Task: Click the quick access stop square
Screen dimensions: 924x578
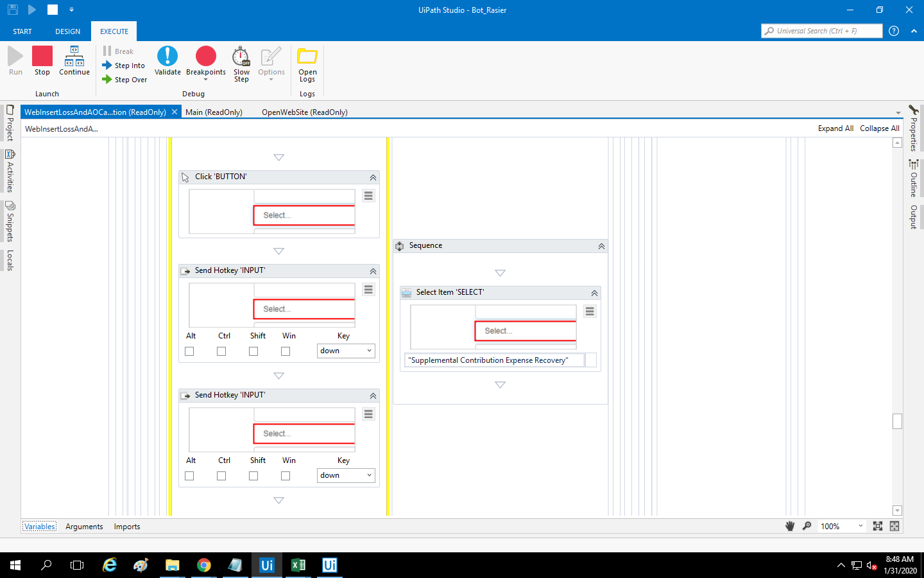Action: pos(53,10)
